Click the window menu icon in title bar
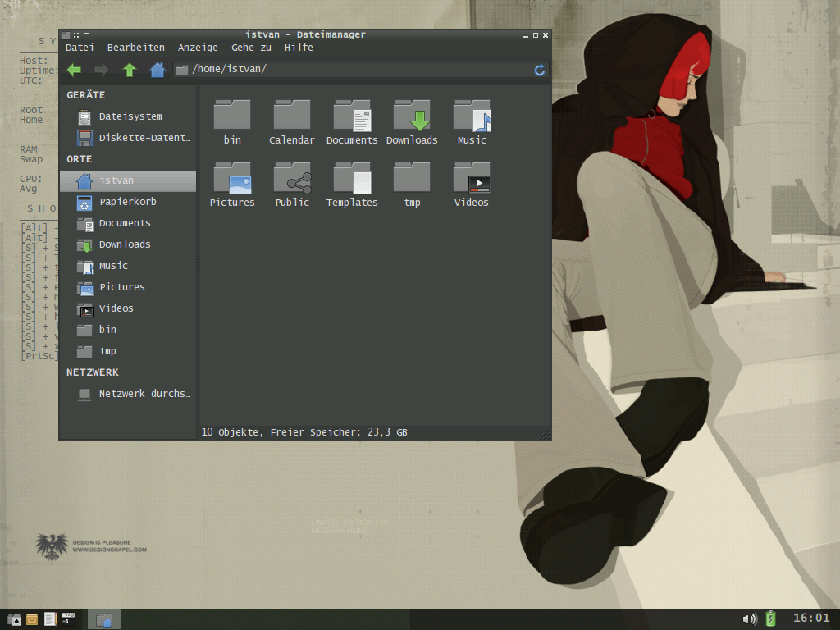This screenshot has height=630, width=840. coord(66,35)
